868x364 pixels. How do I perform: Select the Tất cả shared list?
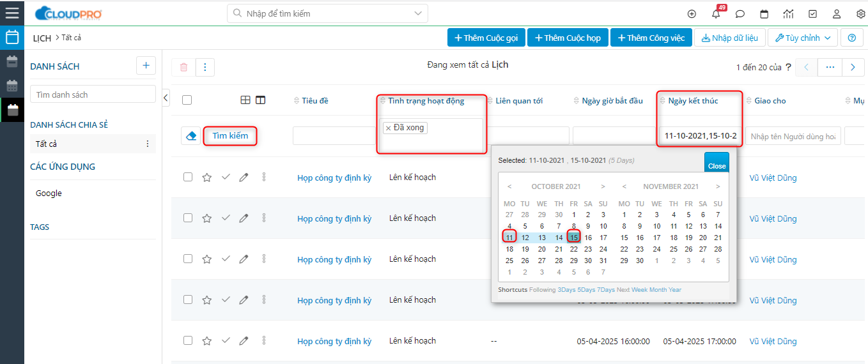[x=47, y=144]
